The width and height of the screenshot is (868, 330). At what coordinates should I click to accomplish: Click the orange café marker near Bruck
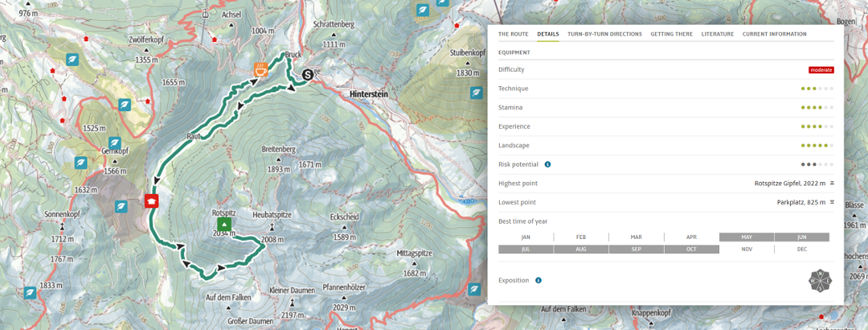click(x=260, y=70)
